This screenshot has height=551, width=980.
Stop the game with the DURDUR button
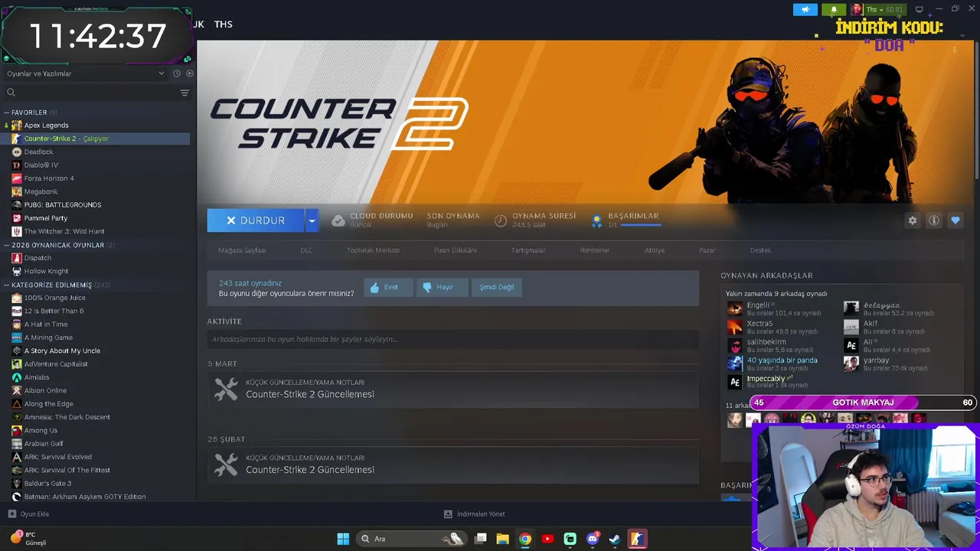click(256, 220)
